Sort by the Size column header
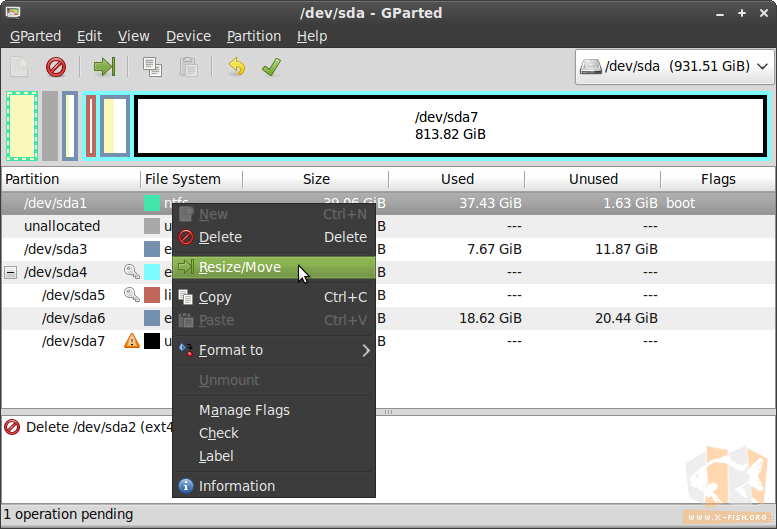Viewport: 777px width, 529px height. (x=316, y=179)
